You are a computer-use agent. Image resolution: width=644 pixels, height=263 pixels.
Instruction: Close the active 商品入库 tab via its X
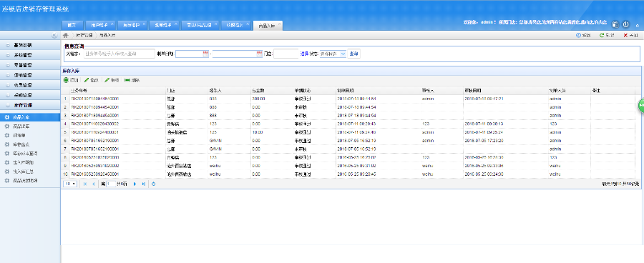279,24
